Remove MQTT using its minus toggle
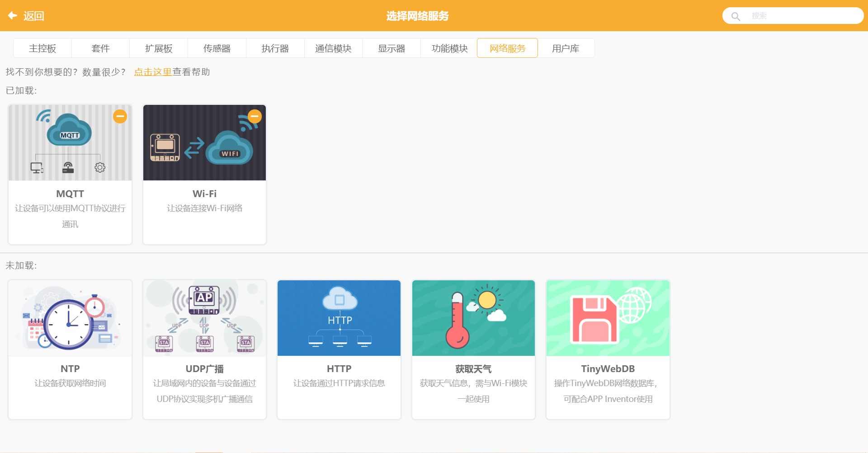Image resolution: width=868 pixels, height=453 pixels. coord(120,116)
